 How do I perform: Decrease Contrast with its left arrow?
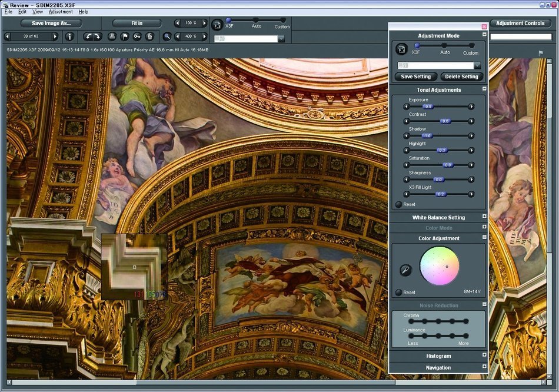[407, 121]
